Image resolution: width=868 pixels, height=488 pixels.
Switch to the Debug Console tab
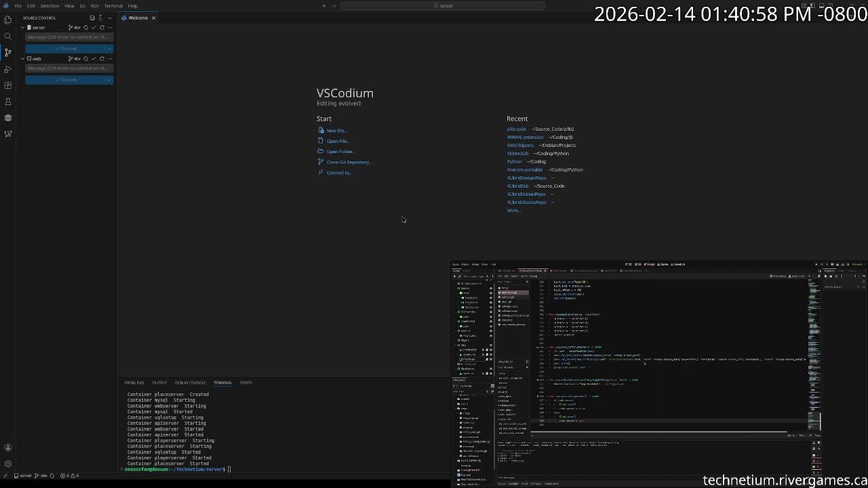tap(191, 383)
